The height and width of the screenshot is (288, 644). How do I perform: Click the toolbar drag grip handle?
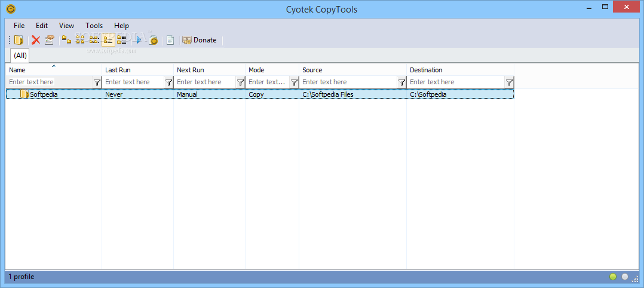click(x=10, y=40)
